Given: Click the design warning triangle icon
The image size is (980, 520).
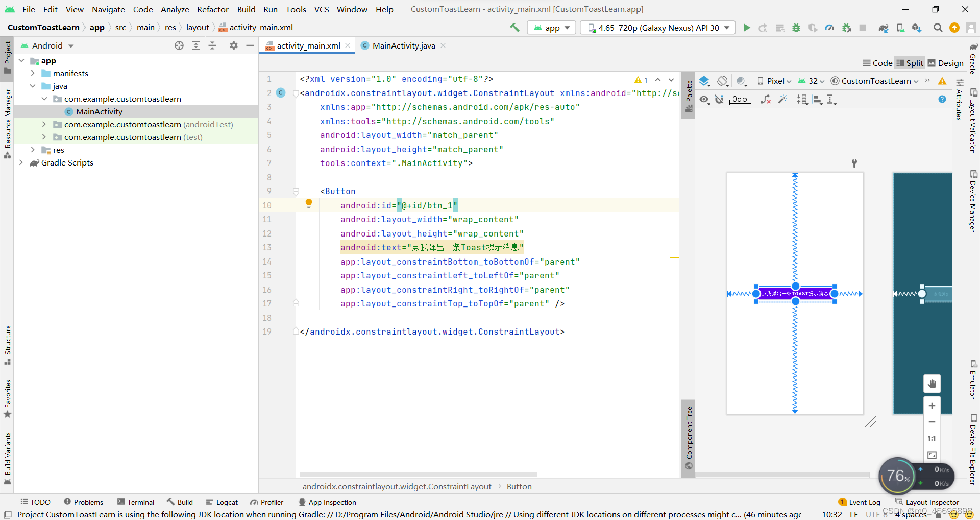Looking at the screenshot, I should pyautogui.click(x=942, y=81).
